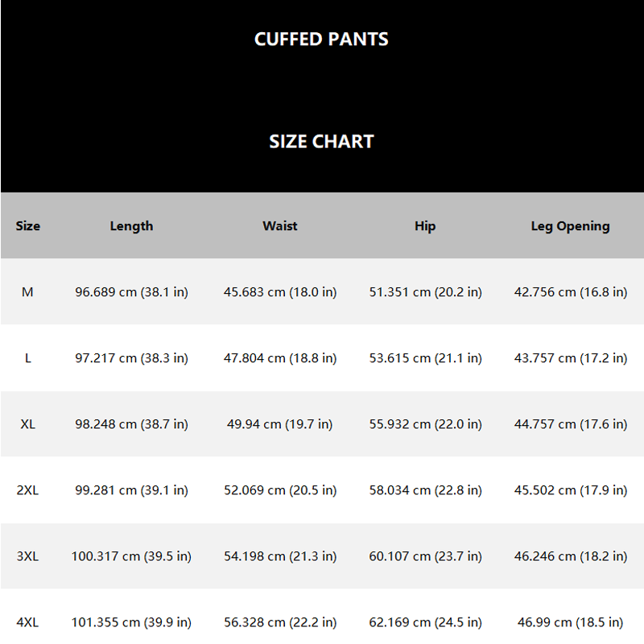Click the L size row label
Screen dimensions: 644x644
pyautogui.click(x=28, y=358)
